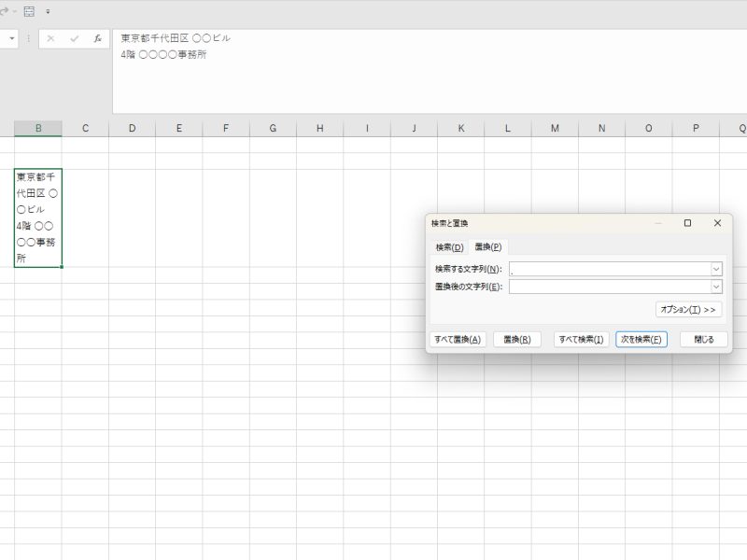Select column H header
Image resolution: width=747 pixels, height=560 pixels.
[320, 128]
